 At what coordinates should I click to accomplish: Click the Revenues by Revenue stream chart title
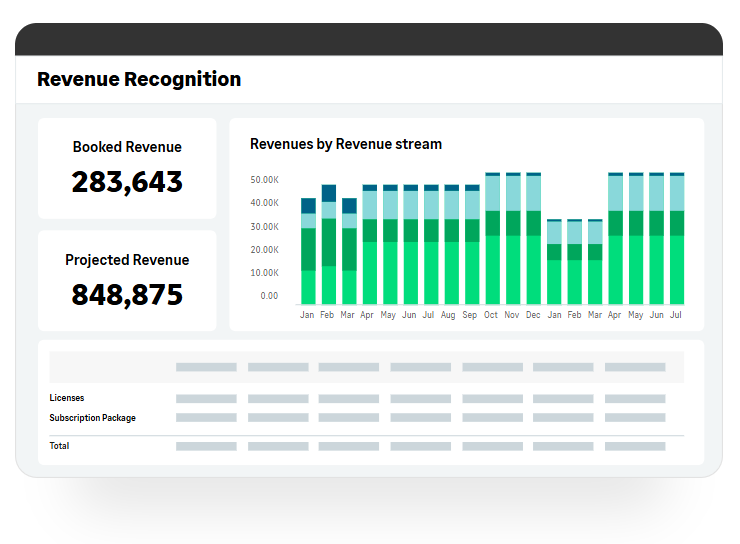pyautogui.click(x=346, y=144)
